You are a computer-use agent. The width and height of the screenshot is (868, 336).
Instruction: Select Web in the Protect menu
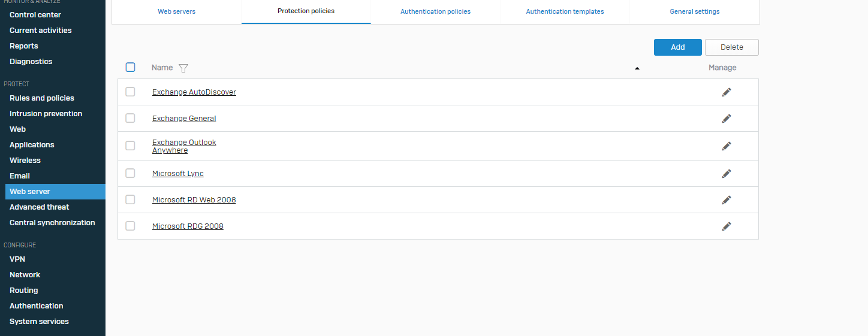[x=17, y=129]
